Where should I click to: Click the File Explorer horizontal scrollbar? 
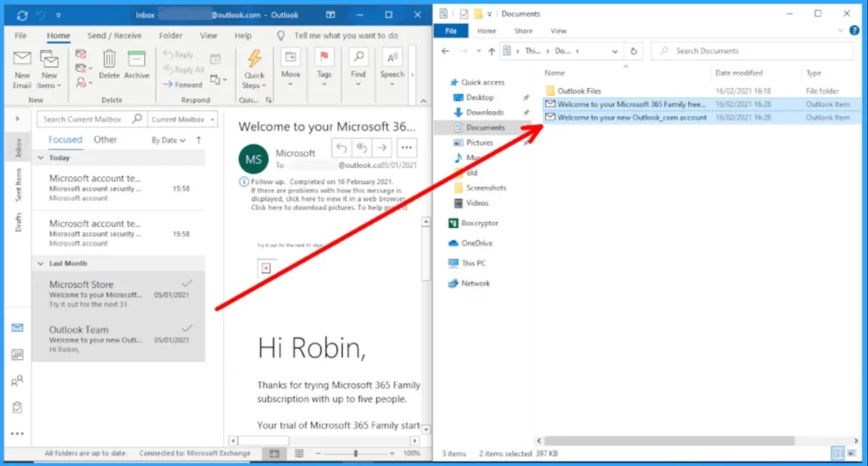670,441
